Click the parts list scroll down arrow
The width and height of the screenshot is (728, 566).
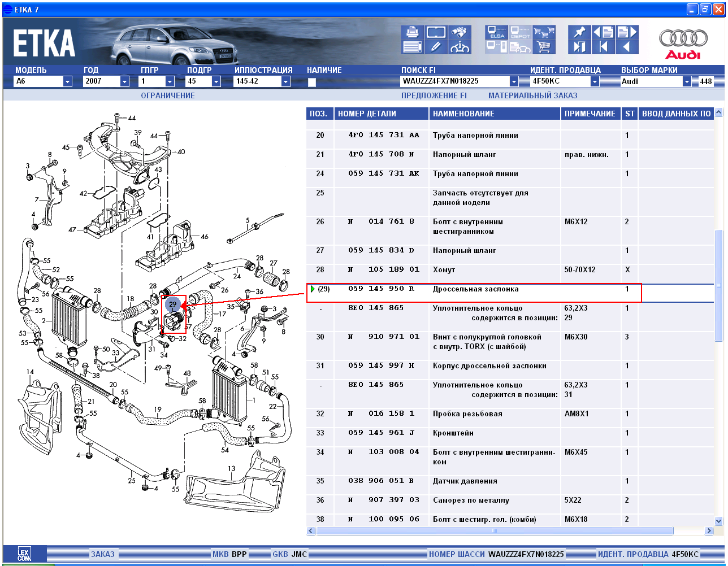pyautogui.click(x=719, y=521)
